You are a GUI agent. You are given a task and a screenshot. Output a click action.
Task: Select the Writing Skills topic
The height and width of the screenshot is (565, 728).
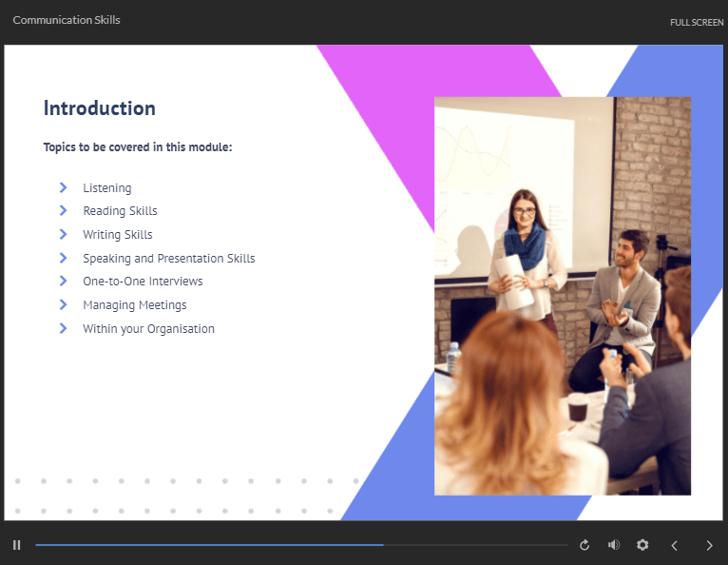click(118, 235)
